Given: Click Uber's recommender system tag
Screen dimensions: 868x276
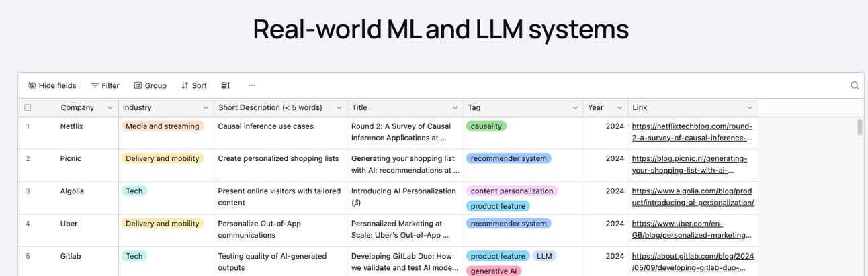Looking at the screenshot, I should tap(509, 223).
